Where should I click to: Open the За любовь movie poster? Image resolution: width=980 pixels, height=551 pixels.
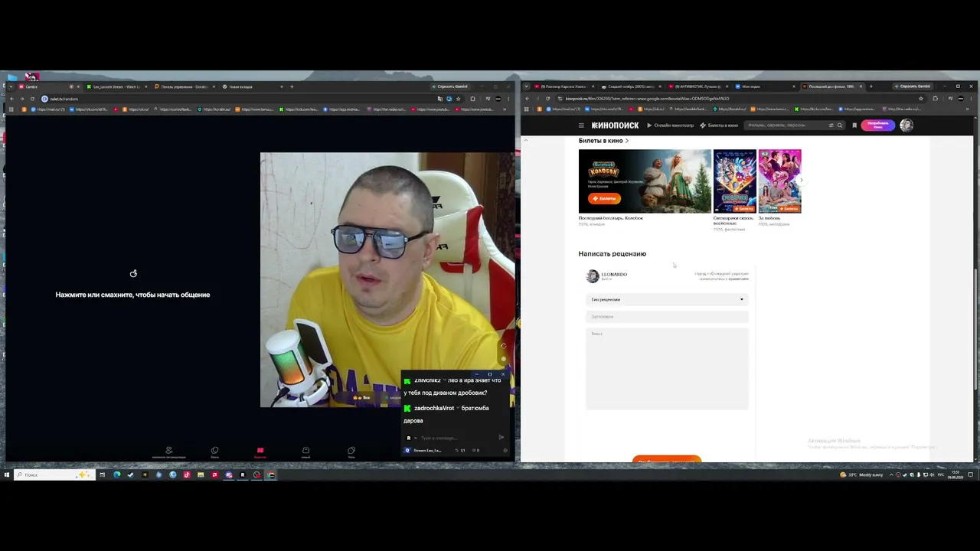pos(779,181)
